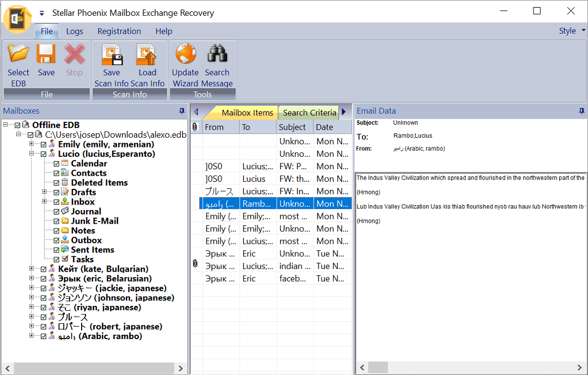Image resolution: width=588 pixels, height=375 pixels.
Task: Sort by the Date column header
Action: pyautogui.click(x=332, y=127)
